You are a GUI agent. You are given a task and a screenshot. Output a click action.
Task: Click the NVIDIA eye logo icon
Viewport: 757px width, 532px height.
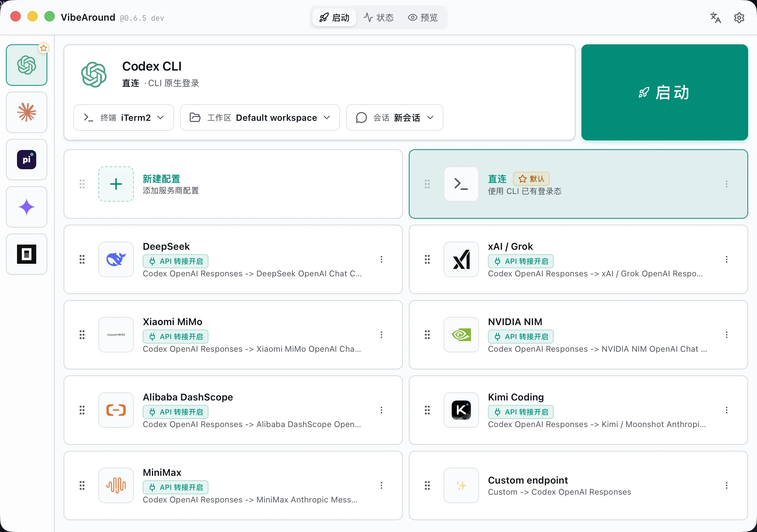click(461, 335)
